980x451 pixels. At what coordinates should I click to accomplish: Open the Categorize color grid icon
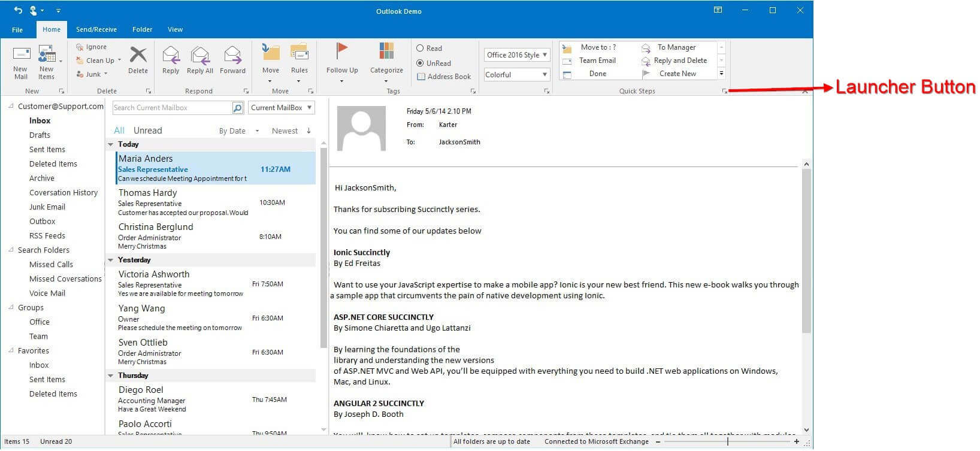pyautogui.click(x=386, y=53)
